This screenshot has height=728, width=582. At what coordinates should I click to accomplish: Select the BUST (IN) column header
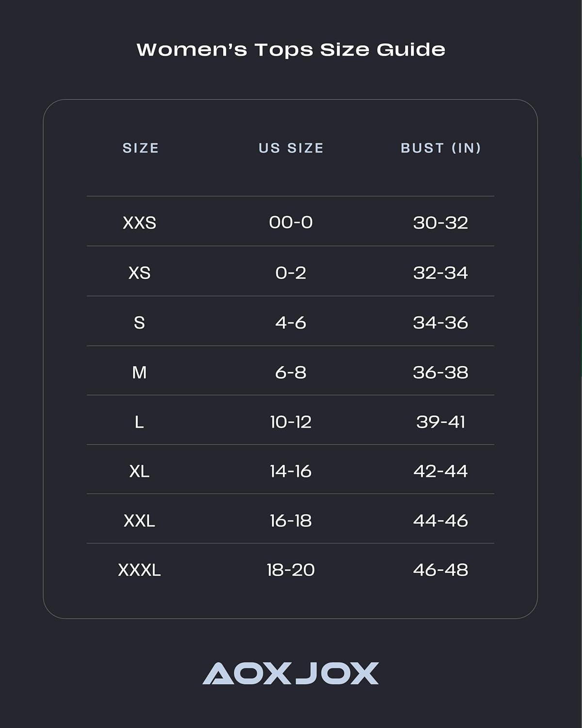coord(441,148)
